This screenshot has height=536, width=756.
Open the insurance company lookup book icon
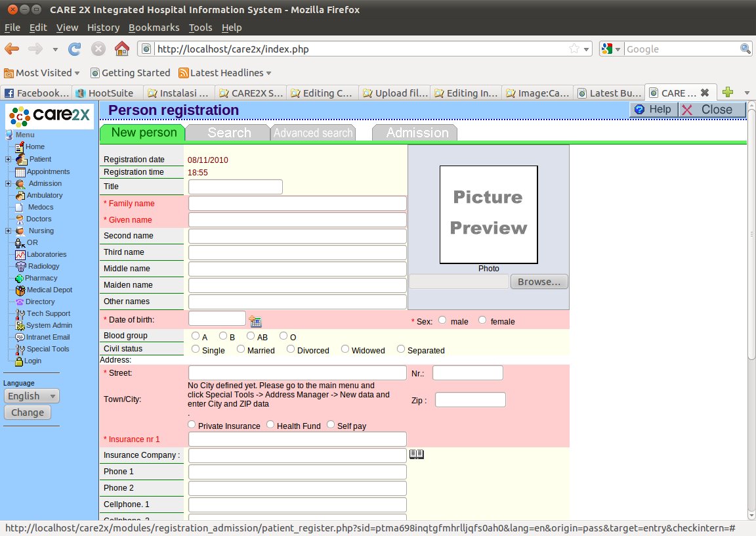tap(417, 454)
